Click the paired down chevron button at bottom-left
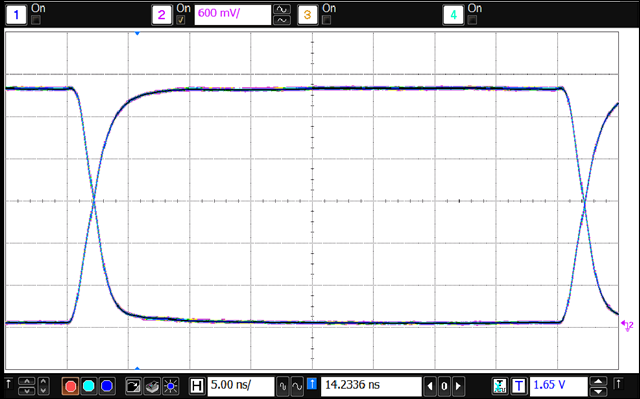Viewport: 640px width, 399px height. (x=27, y=391)
